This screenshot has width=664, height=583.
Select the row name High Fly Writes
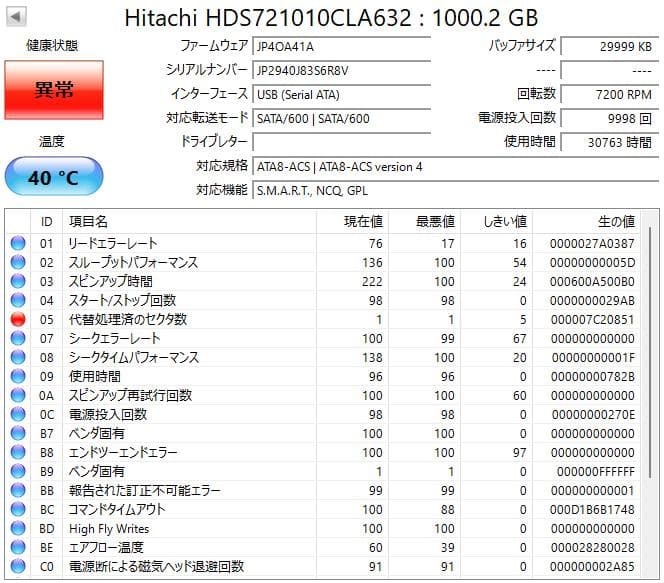point(109,528)
